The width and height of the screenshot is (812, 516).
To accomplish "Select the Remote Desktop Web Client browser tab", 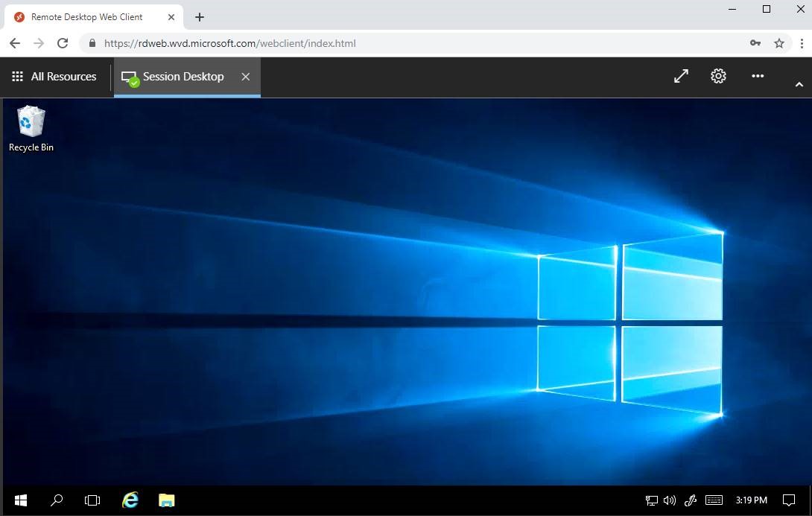I will pos(94,17).
